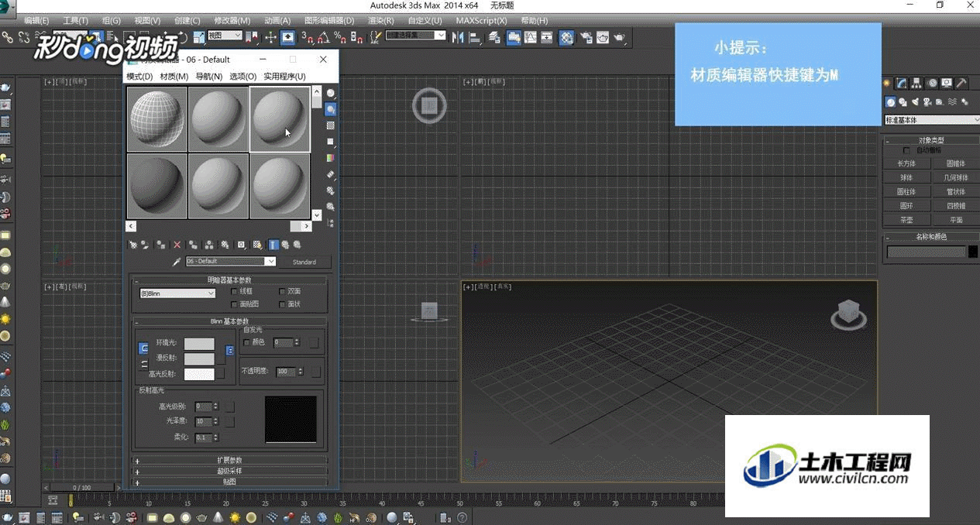980x525 pixels.
Task: Collapse the 对象类型 rollout
Action: (930, 140)
